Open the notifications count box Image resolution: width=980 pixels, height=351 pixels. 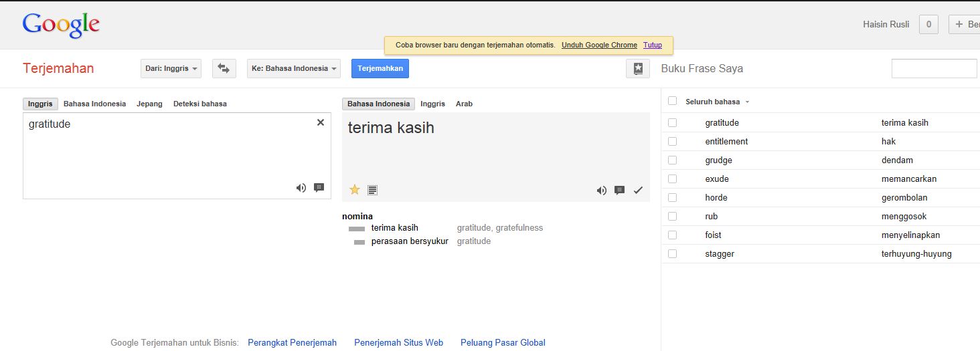928,25
